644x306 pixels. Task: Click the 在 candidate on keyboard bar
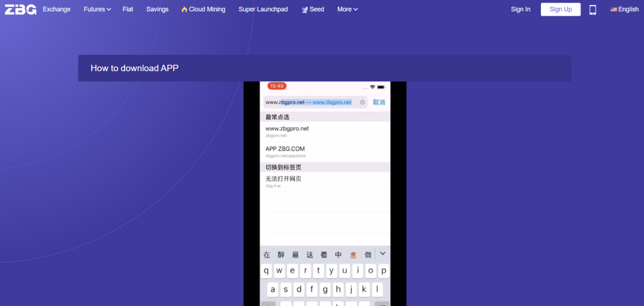[x=267, y=255]
